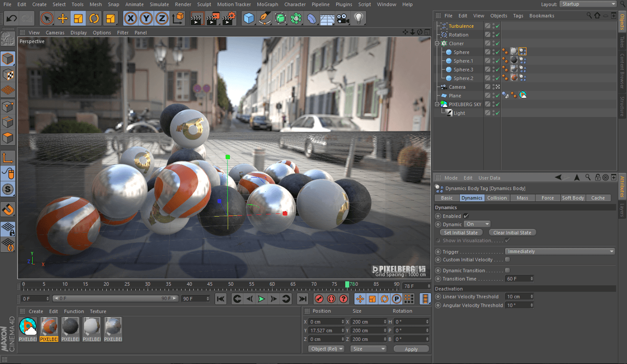Enable Custom Initial Velocity checkbox
627x364 pixels.
507,260
